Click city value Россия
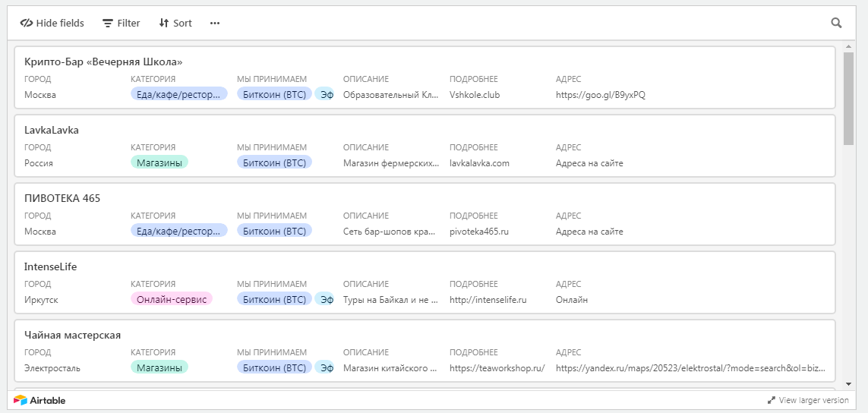The image size is (868, 413). (39, 162)
